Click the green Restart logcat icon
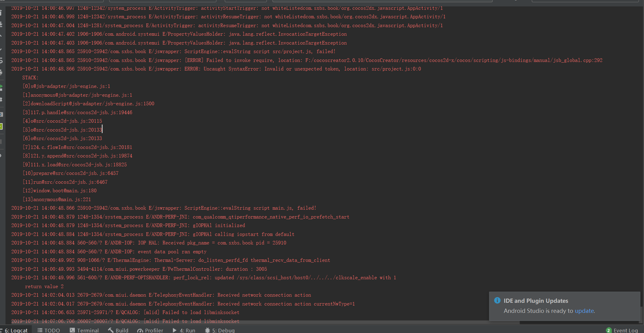The image size is (644, 333). tap(1, 88)
